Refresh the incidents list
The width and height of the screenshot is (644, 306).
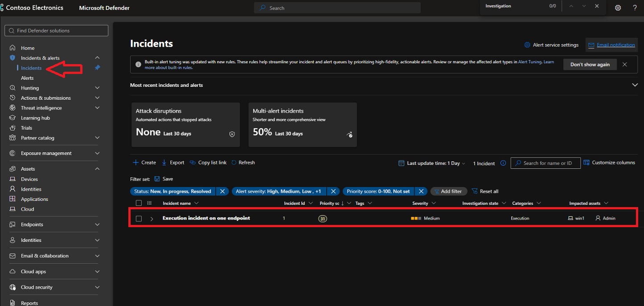[x=243, y=163]
